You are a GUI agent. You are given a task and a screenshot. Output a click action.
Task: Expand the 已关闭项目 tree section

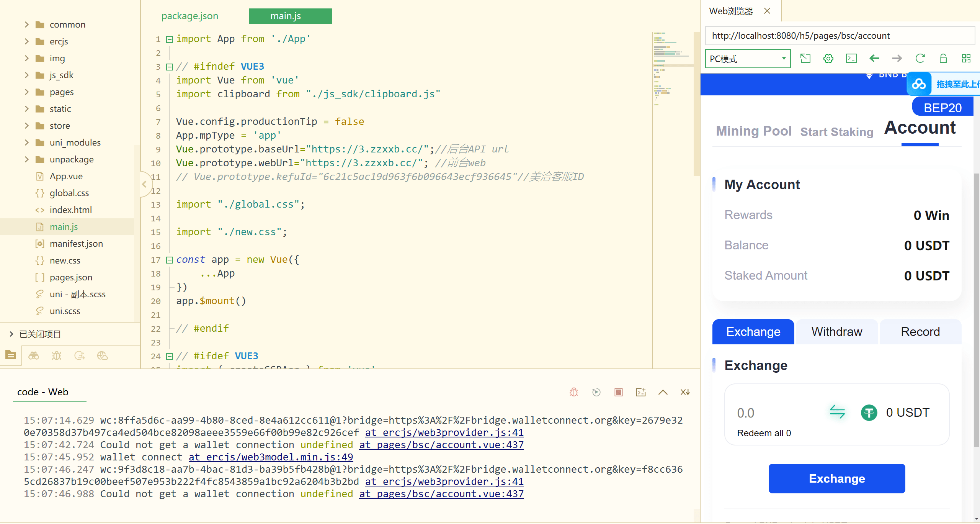tap(11, 333)
